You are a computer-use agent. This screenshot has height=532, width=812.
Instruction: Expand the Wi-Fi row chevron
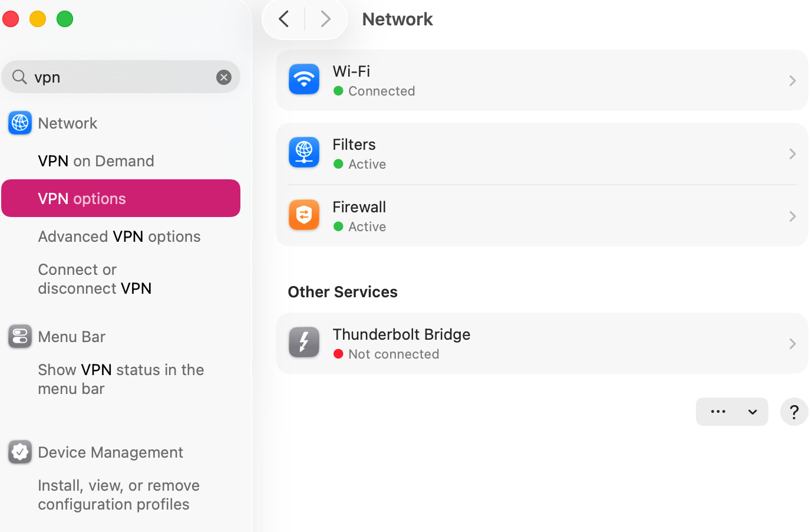(x=793, y=81)
